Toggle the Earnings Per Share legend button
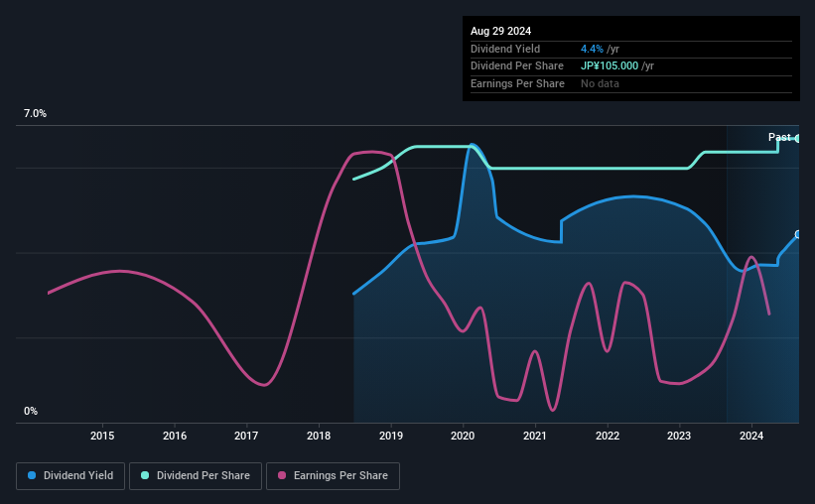 click(x=334, y=476)
